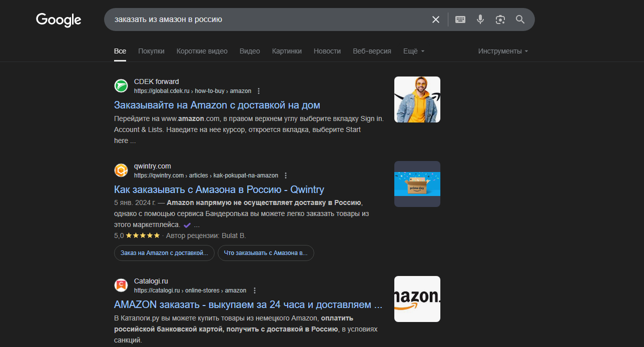Start voice search with the microphone icon

(x=480, y=19)
